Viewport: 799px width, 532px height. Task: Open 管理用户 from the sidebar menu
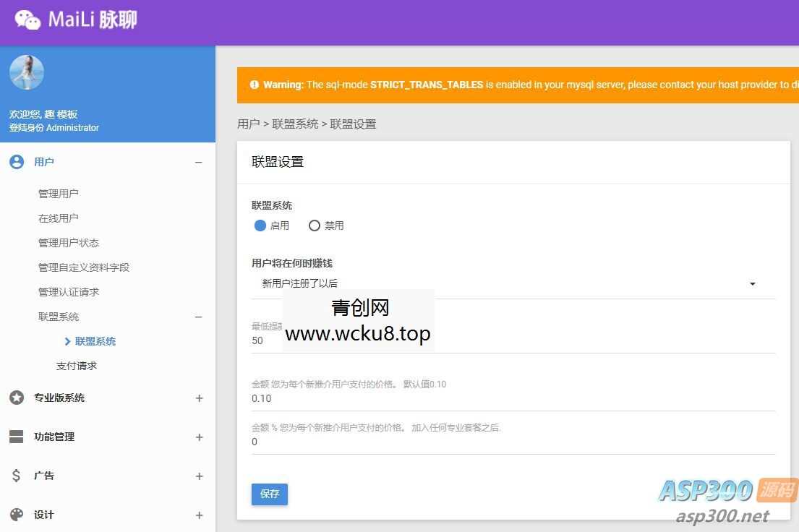[x=59, y=193]
